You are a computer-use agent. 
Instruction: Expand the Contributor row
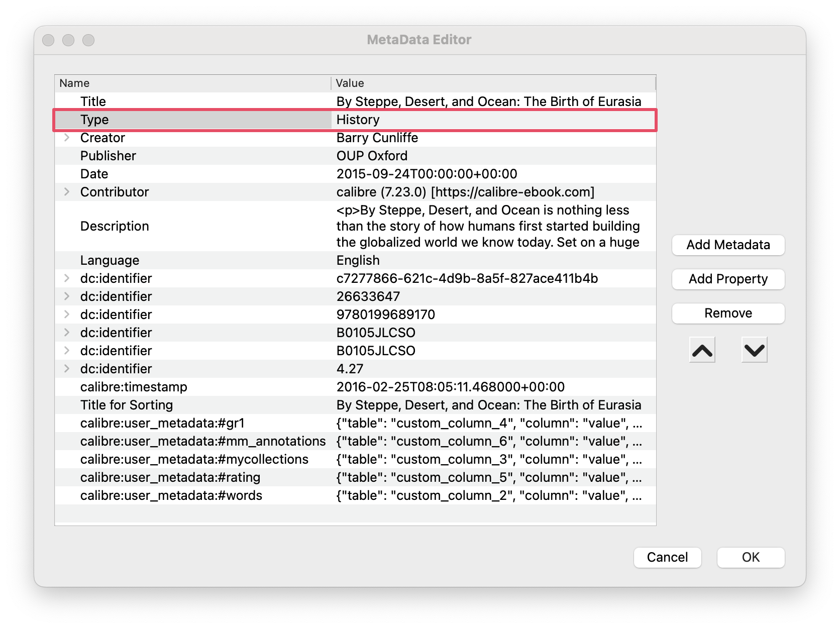pyautogui.click(x=67, y=192)
